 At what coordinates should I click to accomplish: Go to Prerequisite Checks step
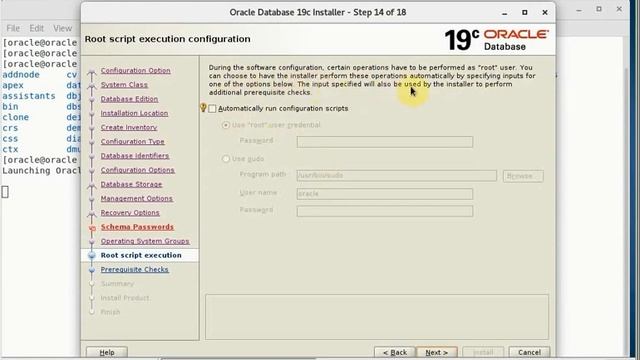pyautogui.click(x=135, y=269)
